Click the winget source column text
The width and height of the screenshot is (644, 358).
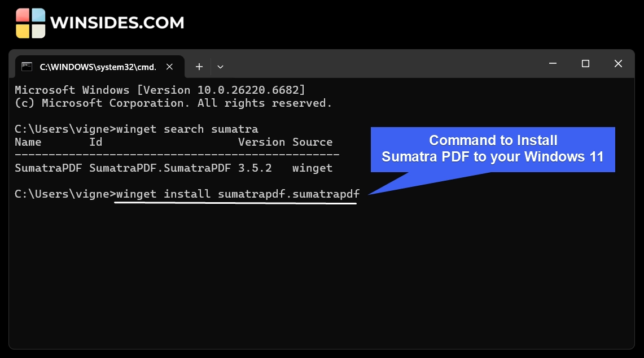312,168
